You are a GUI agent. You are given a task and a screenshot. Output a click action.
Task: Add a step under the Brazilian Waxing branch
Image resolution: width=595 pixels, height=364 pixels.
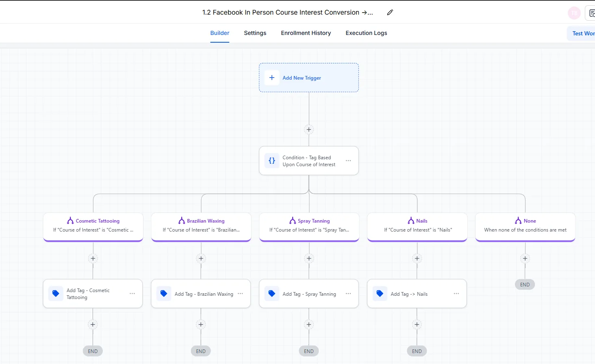[x=201, y=258]
